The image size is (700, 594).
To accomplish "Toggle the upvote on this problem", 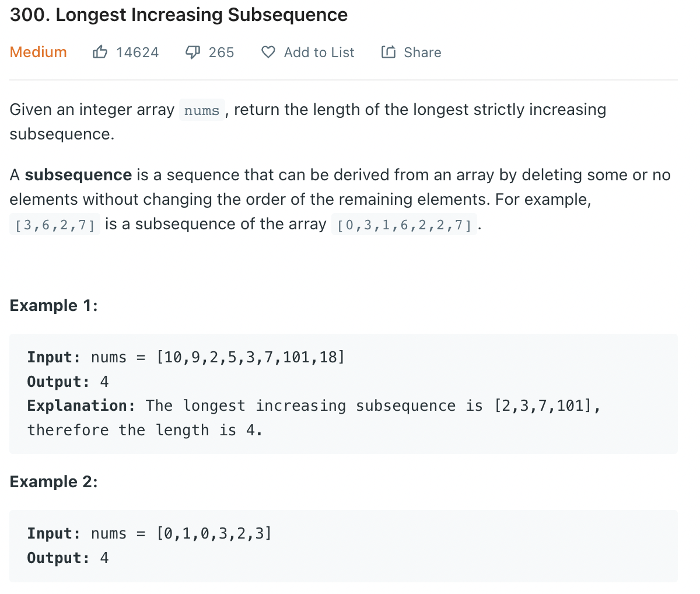I will coord(100,52).
